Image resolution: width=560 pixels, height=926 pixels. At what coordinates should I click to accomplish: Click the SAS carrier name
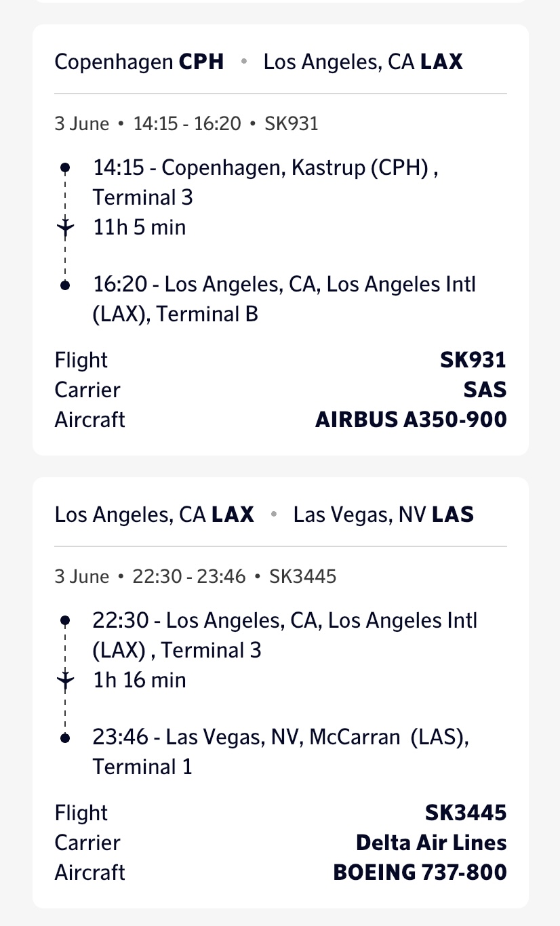point(485,390)
